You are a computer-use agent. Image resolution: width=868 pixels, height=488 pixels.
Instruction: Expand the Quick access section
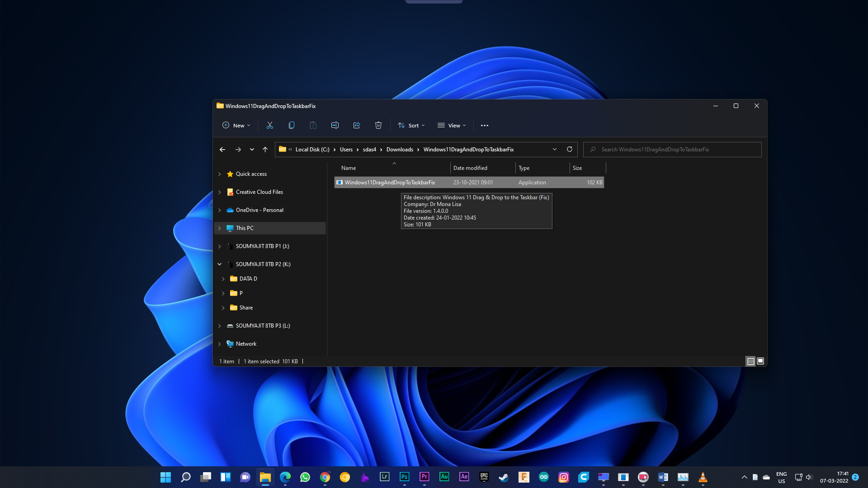click(219, 174)
